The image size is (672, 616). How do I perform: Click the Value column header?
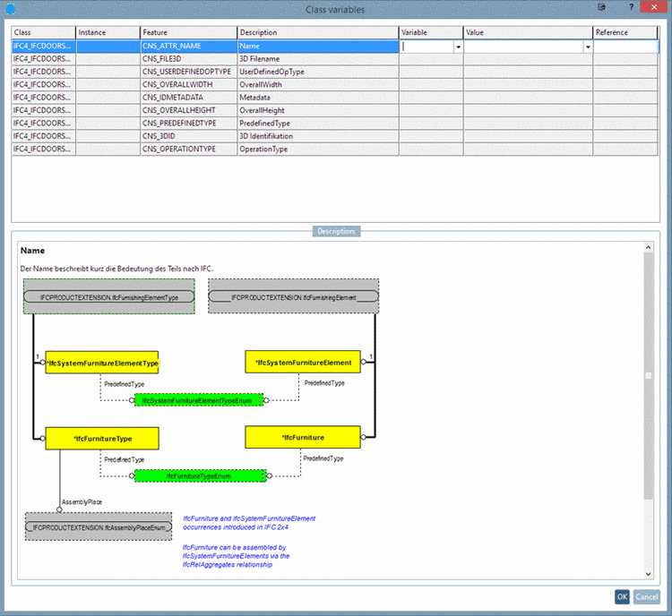528,32
